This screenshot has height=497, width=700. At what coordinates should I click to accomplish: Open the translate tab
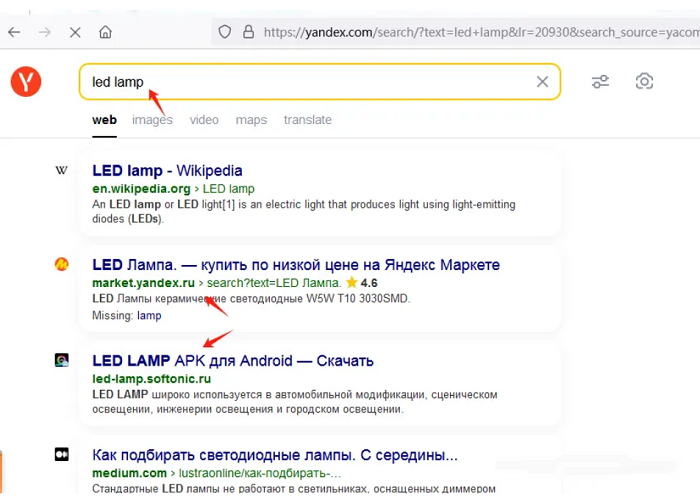tap(308, 120)
